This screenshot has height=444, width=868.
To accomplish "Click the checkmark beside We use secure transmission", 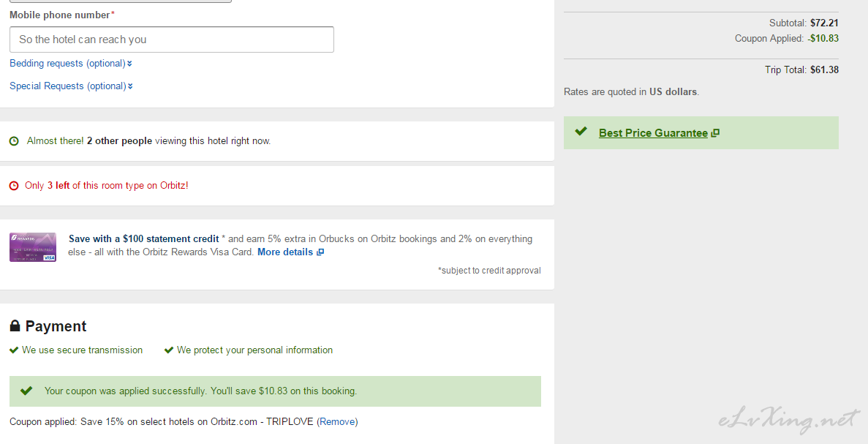I will [15, 350].
